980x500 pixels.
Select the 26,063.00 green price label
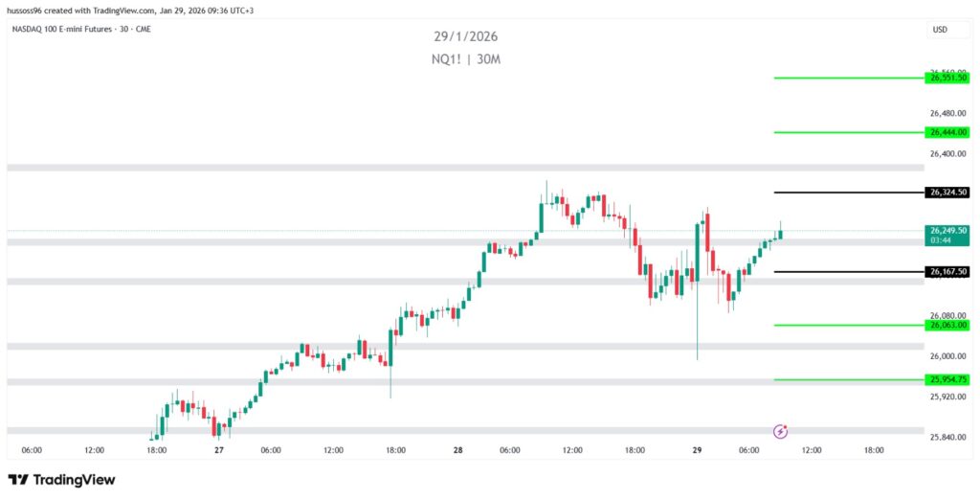(x=947, y=325)
